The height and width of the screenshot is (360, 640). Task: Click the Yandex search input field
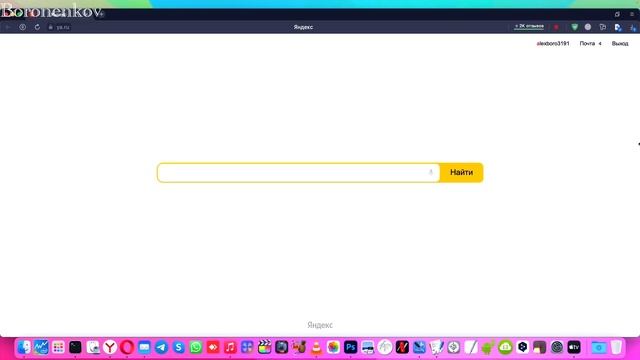298,173
